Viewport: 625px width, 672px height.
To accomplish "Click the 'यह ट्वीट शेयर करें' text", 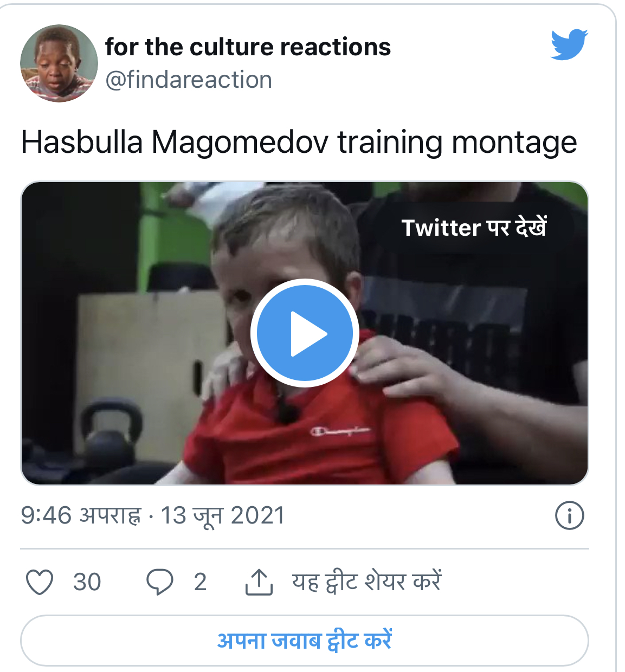I will click(367, 582).
